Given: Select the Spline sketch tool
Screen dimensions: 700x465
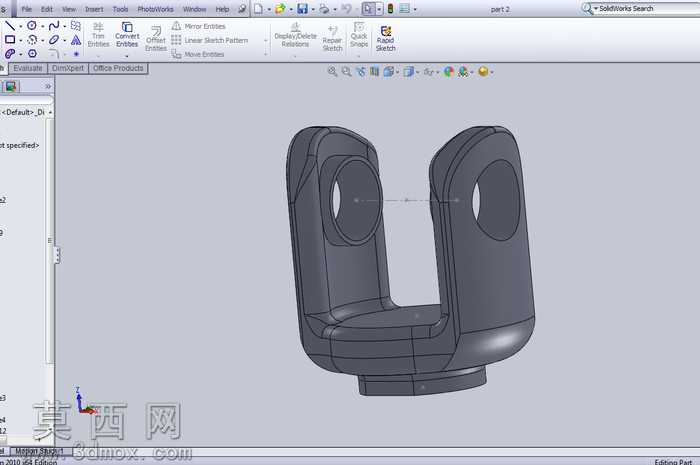Looking at the screenshot, I should pos(54,25).
